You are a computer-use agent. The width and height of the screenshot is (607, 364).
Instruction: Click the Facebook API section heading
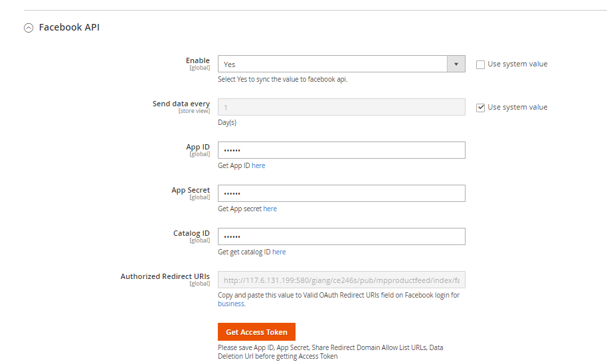pos(69,27)
